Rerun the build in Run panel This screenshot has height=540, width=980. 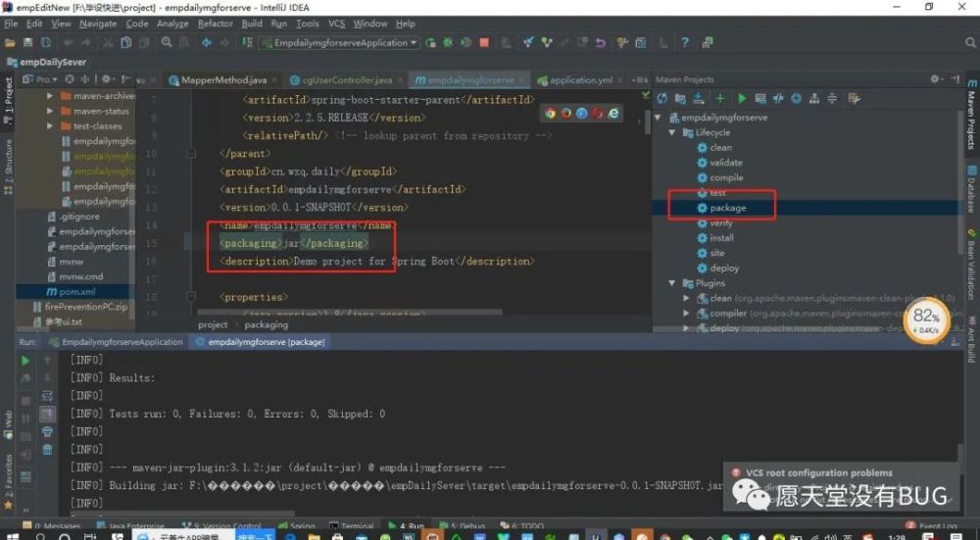[25, 361]
